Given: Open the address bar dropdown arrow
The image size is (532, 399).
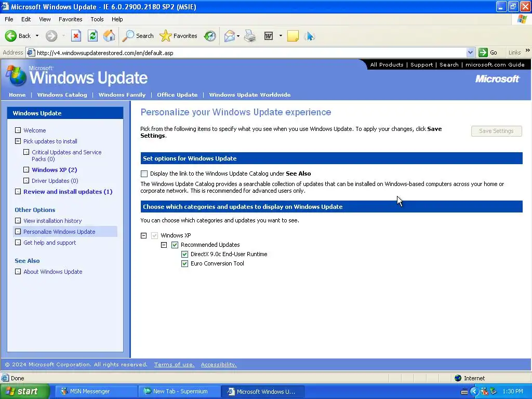Looking at the screenshot, I should point(470,52).
